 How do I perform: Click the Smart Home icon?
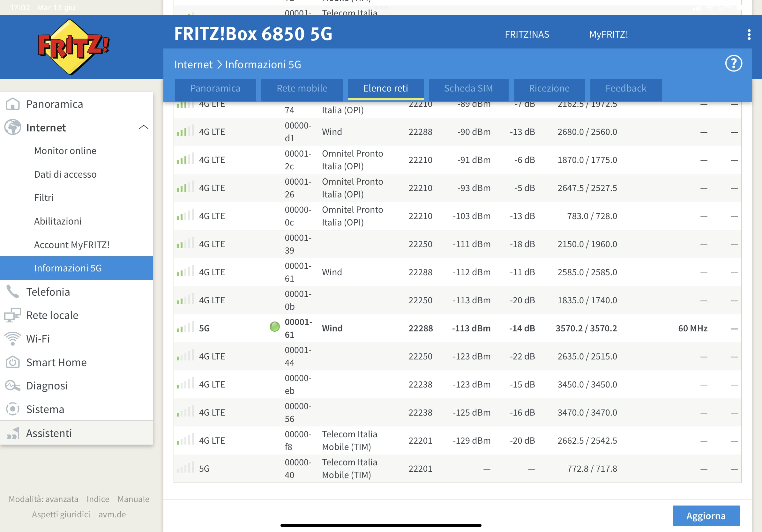(x=13, y=362)
